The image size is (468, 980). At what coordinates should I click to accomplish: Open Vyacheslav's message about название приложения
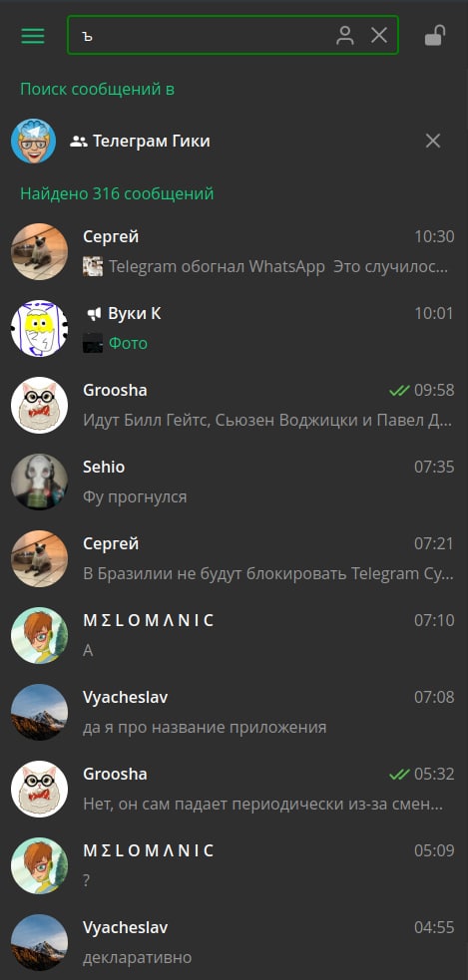[234, 713]
